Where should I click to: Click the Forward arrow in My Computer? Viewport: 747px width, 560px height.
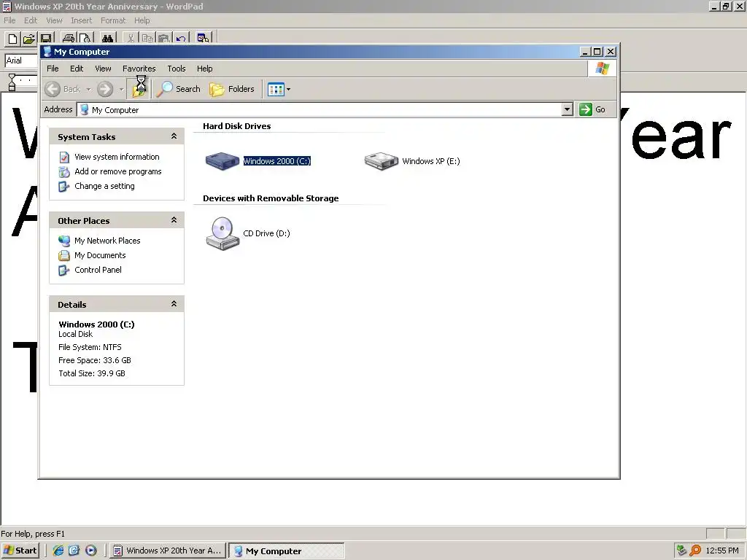point(105,89)
